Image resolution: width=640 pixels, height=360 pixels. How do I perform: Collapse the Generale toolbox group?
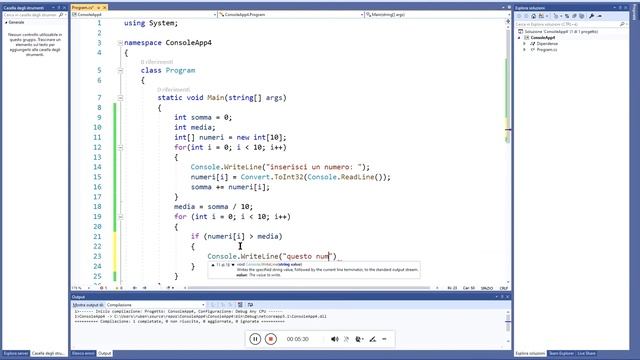coord(6,22)
